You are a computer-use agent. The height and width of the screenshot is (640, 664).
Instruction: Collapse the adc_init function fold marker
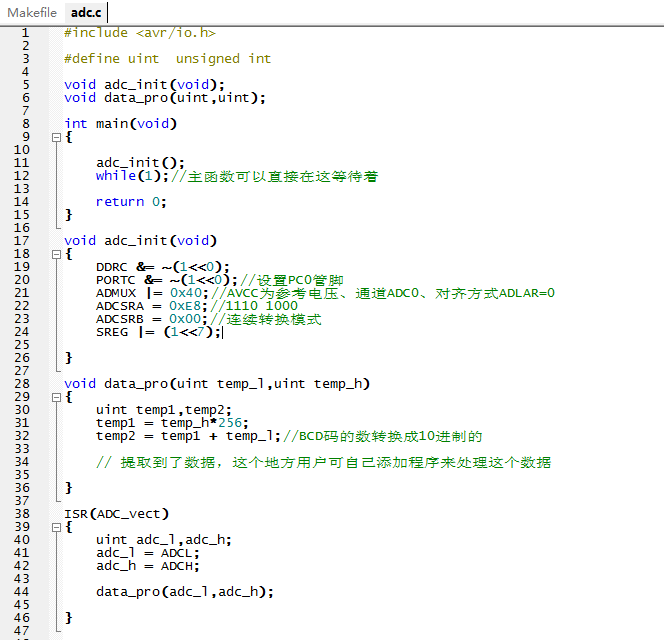(x=56, y=254)
